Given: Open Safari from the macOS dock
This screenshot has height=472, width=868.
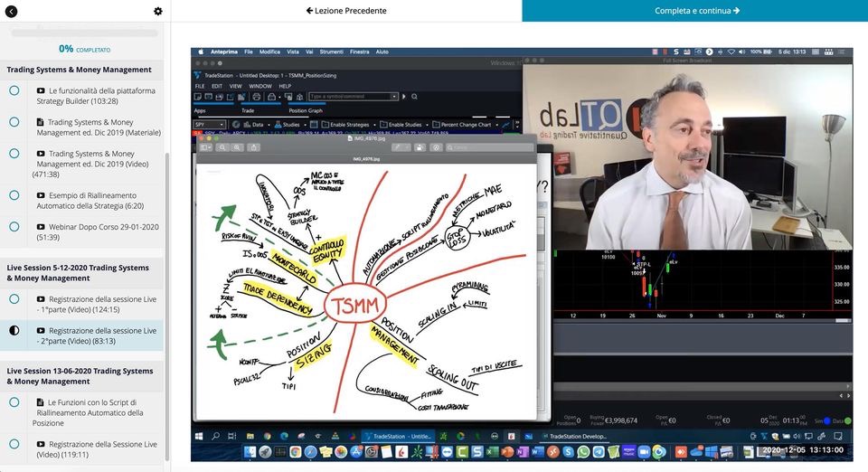Looking at the screenshot, I should [x=310, y=452].
